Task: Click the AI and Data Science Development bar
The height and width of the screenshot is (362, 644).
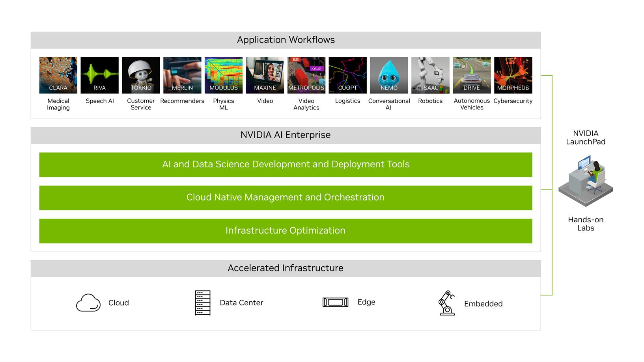Action: (x=286, y=165)
